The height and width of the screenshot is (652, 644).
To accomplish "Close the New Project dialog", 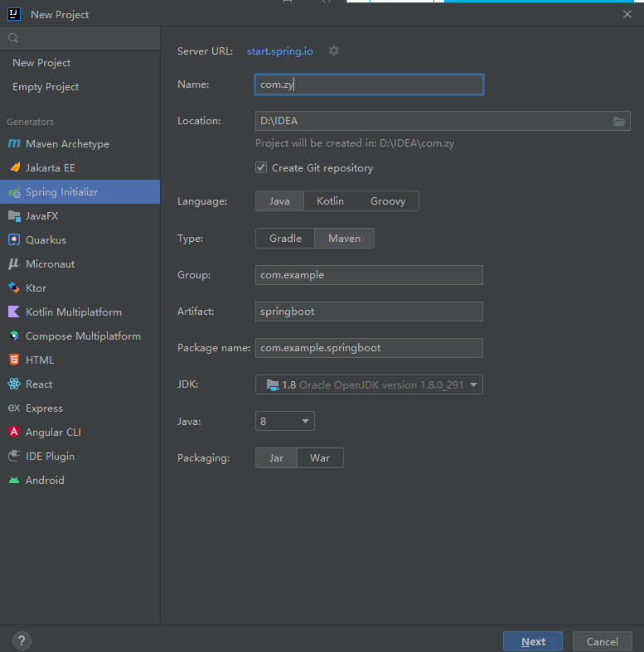I will click(627, 14).
